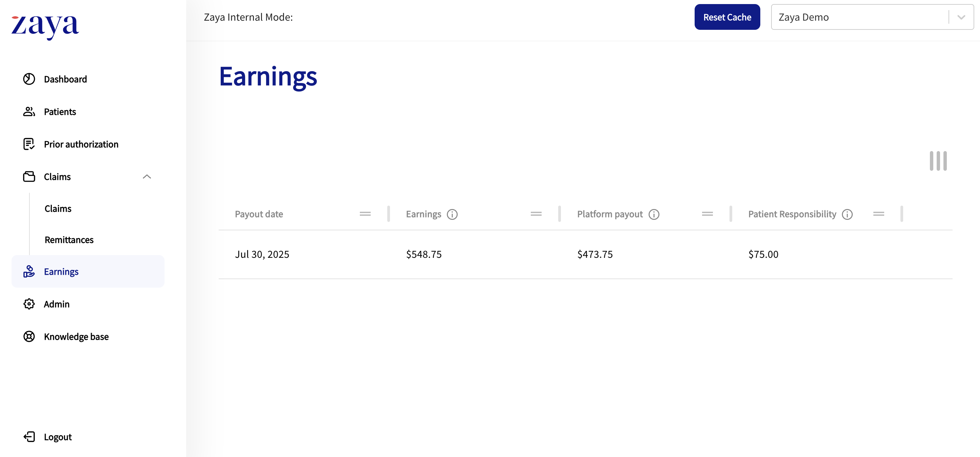The height and width of the screenshot is (457, 980).
Task: Click the Knowledge base lifebuoy icon
Action: point(29,336)
